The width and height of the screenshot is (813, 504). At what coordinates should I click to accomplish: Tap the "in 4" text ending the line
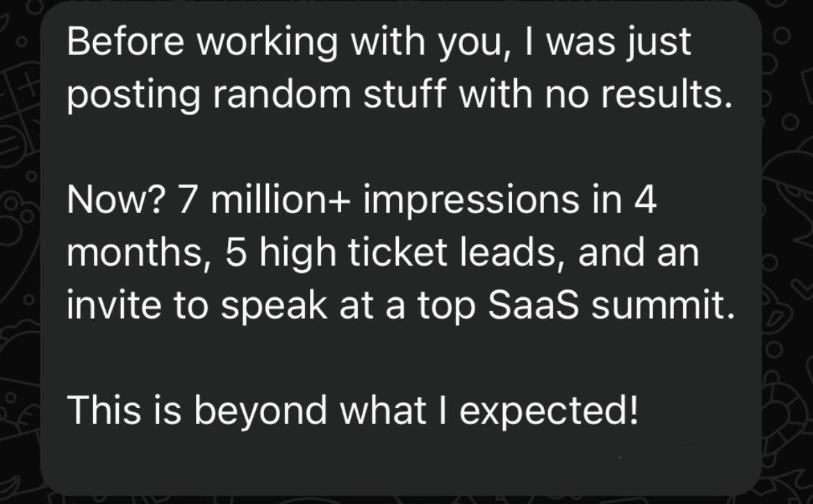click(625, 199)
